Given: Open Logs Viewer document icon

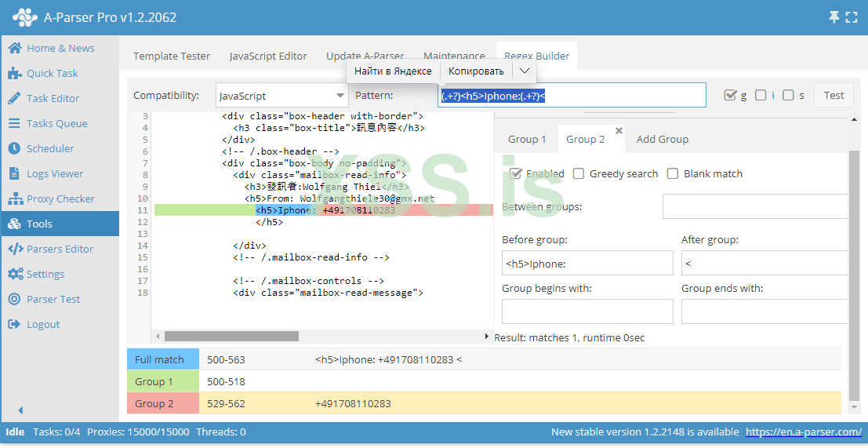Looking at the screenshot, I should [16, 173].
